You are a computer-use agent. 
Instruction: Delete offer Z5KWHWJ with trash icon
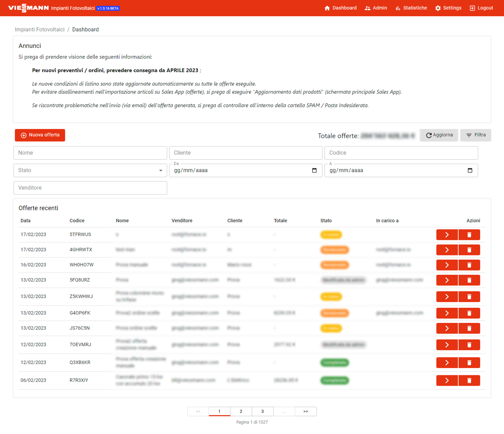click(x=469, y=297)
